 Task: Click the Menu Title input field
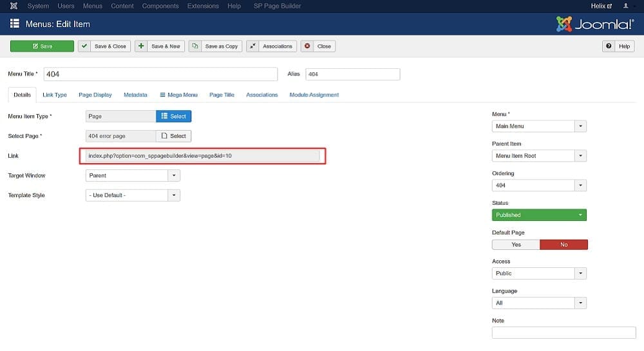coord(160,74)
